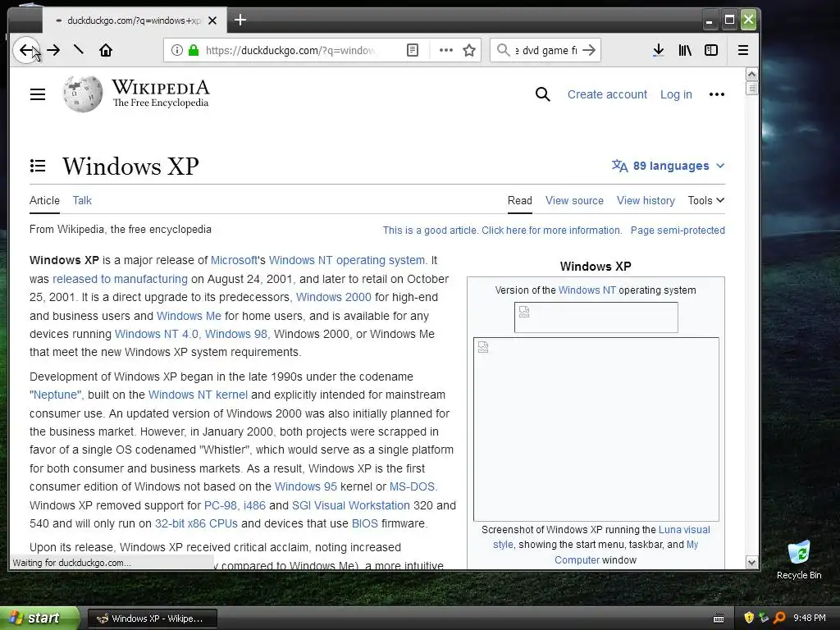
Task: Open the Windows Me link
Action: pos(189,316)
